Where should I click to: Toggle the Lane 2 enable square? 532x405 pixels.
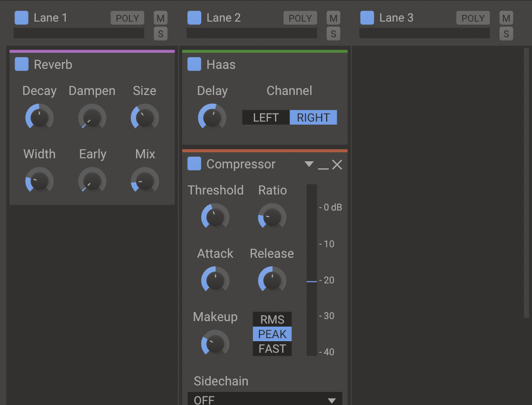coord(194,18)
